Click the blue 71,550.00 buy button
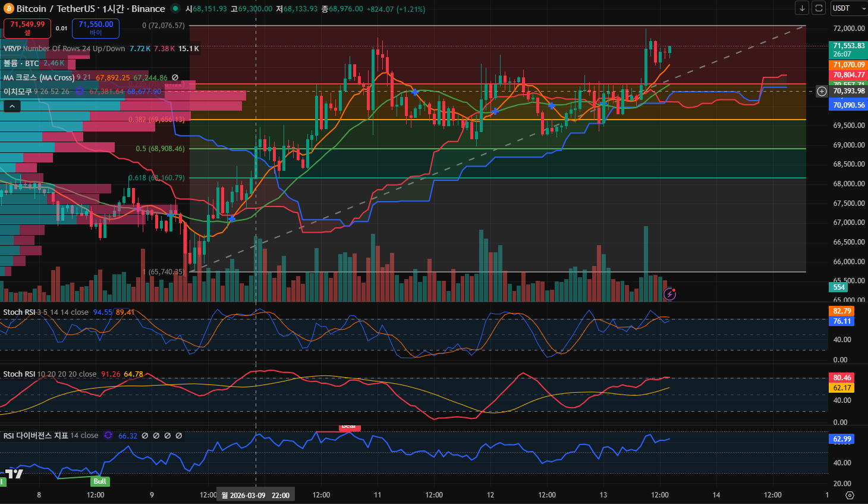This screenshot has height=504, width=868. pyautogui.click(x=96, y=28)
